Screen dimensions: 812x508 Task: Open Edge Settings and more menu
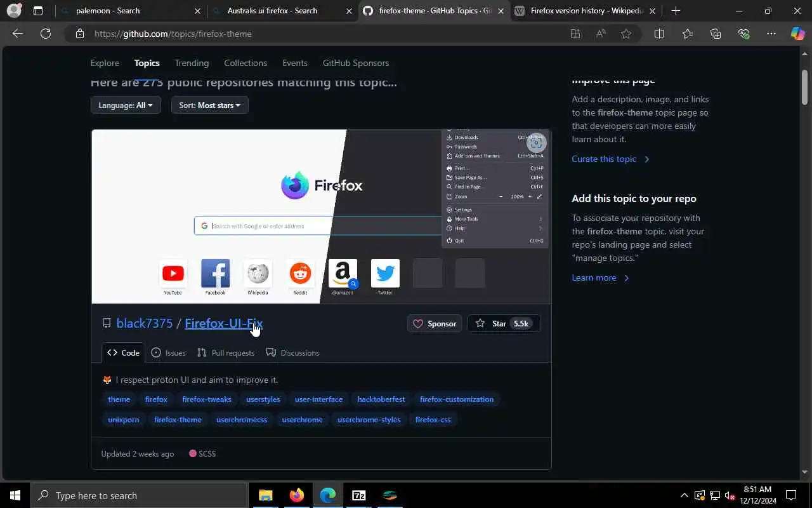[771, 34]
